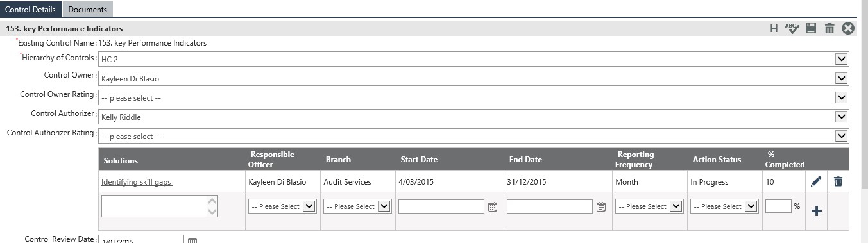Delete the Identifying skill gaps solution row
The width and height of the screenshot is (868, 243).
[x=838, y=181]
